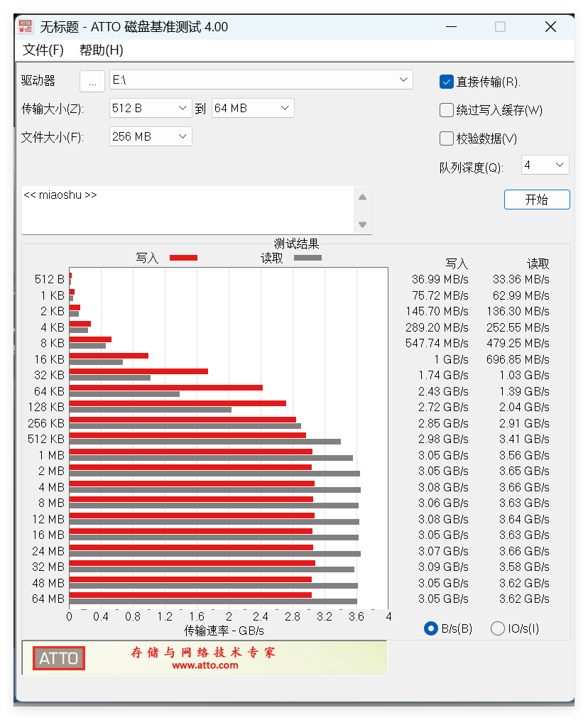588x720 pixels.
Task: Click the gray 读取 legend swatch
Action: (307, 258)
